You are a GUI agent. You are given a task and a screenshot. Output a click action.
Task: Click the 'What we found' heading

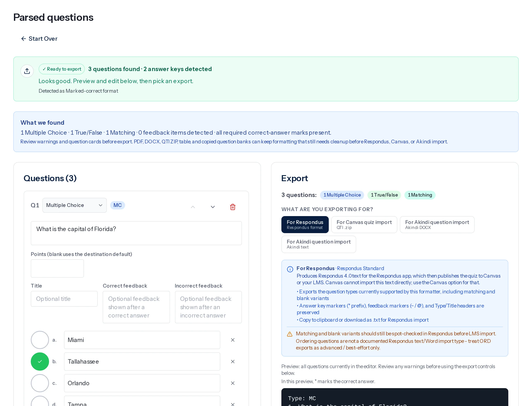click(42, 123)
